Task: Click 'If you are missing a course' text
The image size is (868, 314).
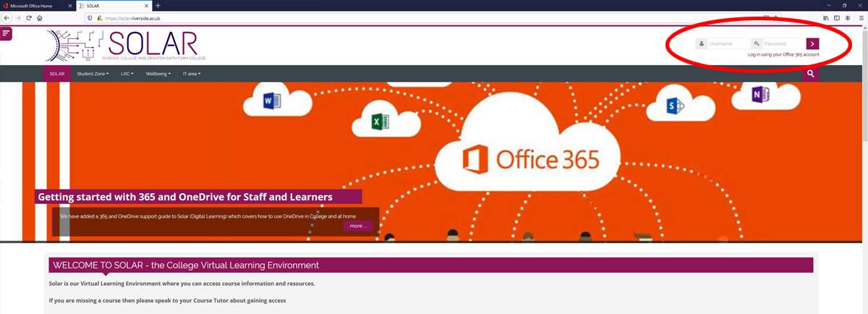Action: tap(168, 300)
